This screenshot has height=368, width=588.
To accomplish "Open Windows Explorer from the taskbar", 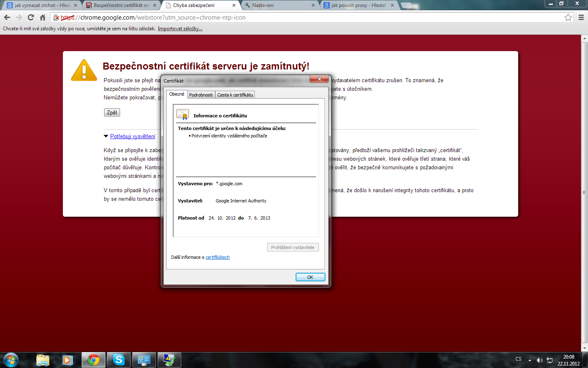I will click(x=43, y=360).
